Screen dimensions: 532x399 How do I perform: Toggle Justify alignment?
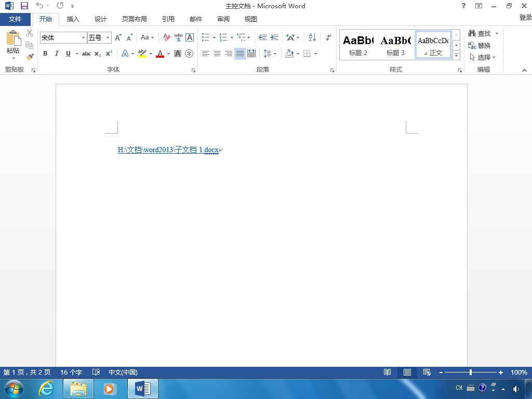pos(240,54)
